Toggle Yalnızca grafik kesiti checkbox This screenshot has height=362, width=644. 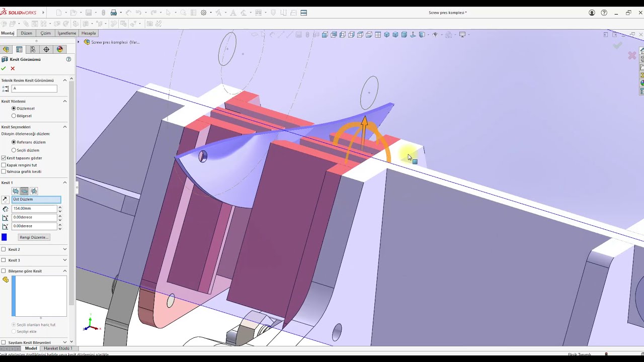[4, 171]
